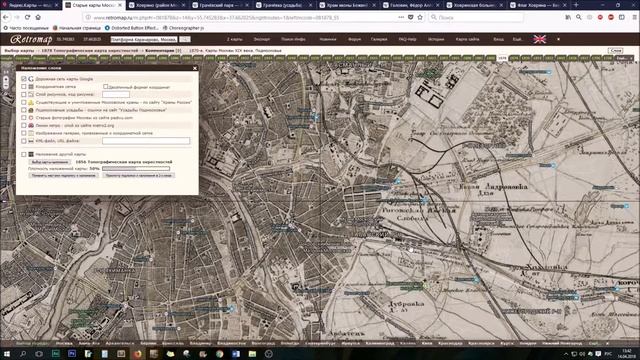Image resolution: width=640 pixels, height=360 pixels.
Task: Open the 'Галерея' menu item
Action: [x=379, y=39]
